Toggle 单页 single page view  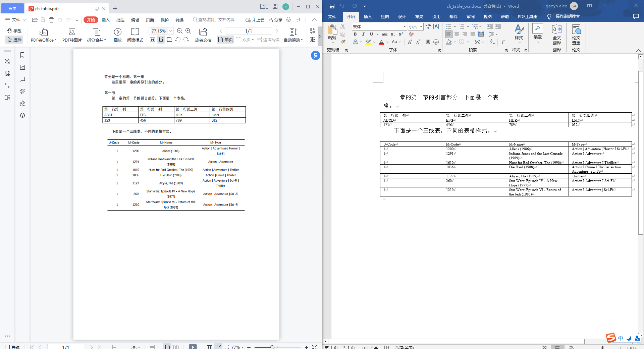(x=225, y=40)
